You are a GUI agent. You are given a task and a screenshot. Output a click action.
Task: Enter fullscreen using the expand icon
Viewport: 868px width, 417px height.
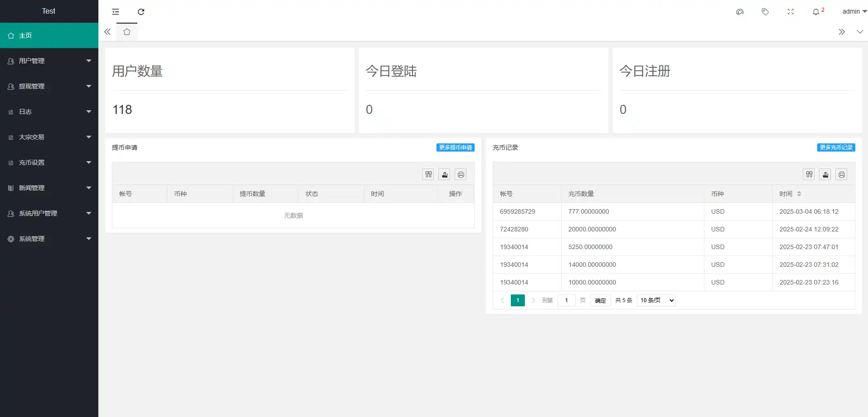coord(790,12)
